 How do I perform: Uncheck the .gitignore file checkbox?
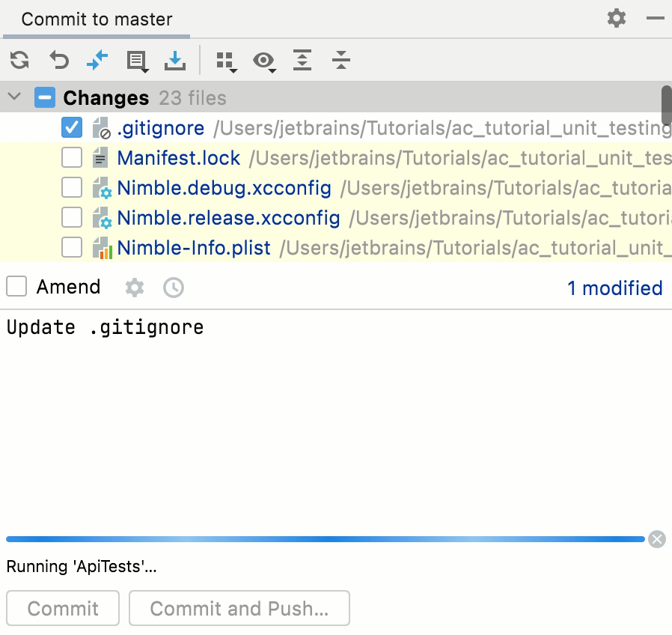pos(72,128)
